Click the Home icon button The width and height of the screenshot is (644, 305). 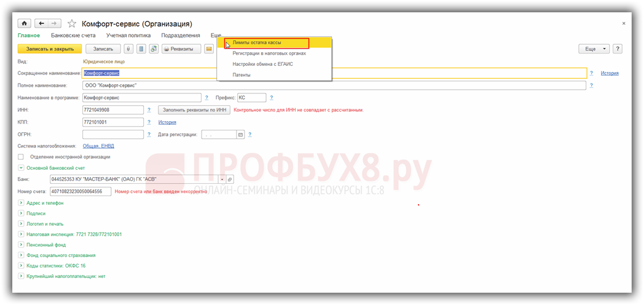[25, 23]
